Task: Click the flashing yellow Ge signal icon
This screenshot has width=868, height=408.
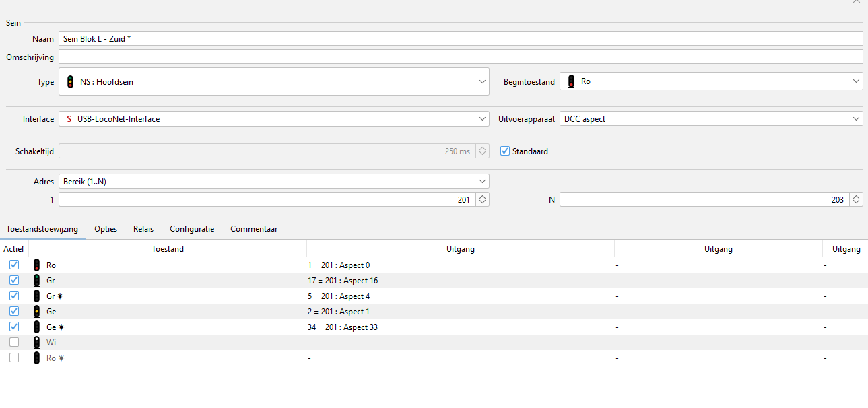Action: click(36, 327)
